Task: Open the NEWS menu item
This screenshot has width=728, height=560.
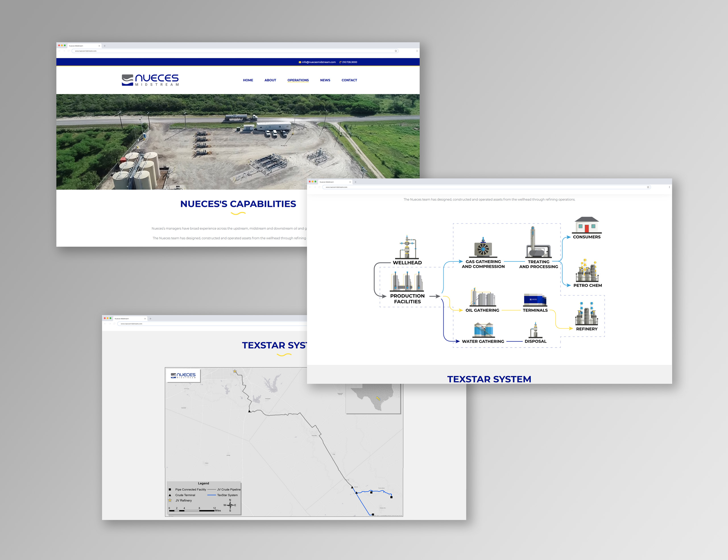Action: tap(325, 80)
